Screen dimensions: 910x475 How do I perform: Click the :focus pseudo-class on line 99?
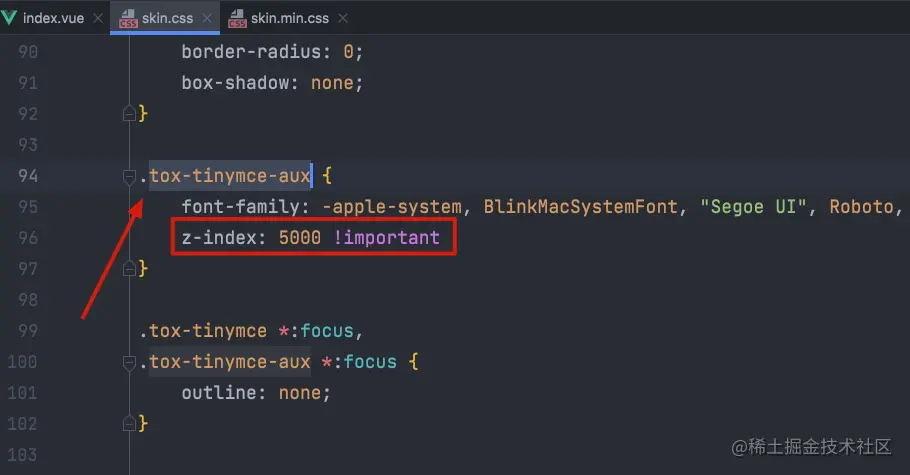pos(322,330)
